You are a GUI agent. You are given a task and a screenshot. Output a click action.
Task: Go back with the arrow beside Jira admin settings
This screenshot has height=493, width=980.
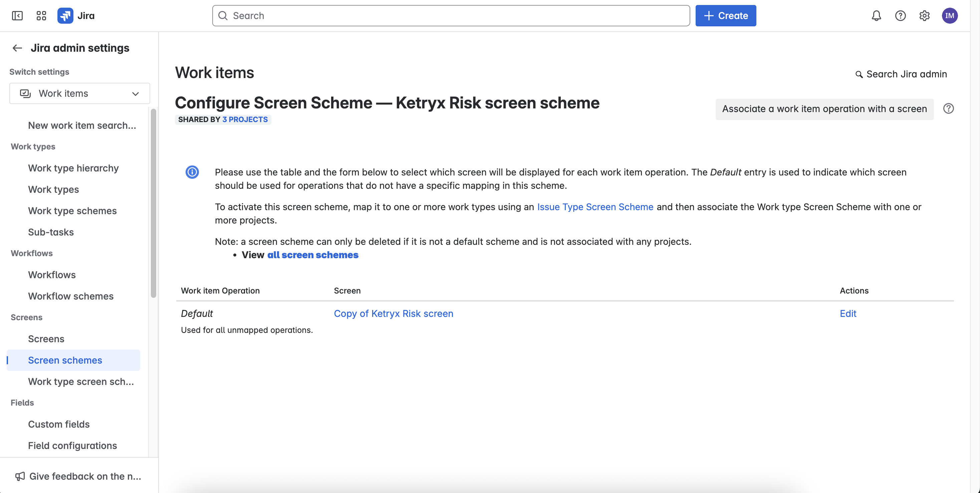(x=17, y=48)
